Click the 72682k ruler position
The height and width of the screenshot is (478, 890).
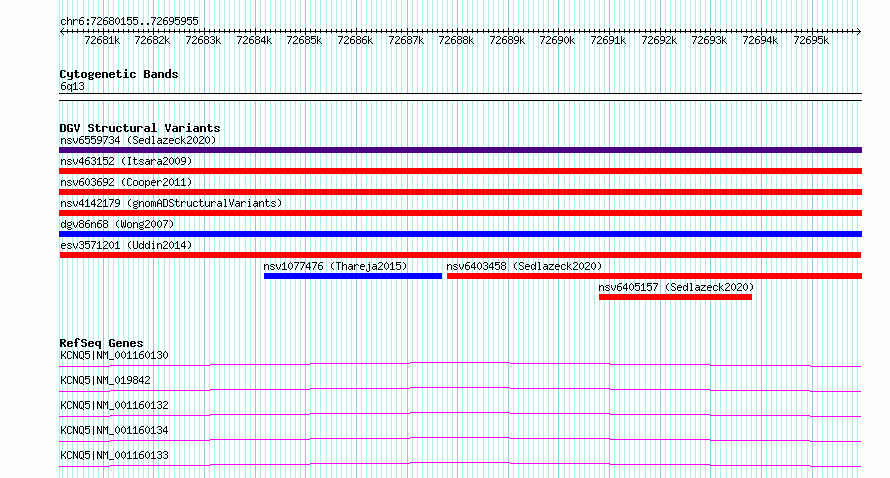152,40
